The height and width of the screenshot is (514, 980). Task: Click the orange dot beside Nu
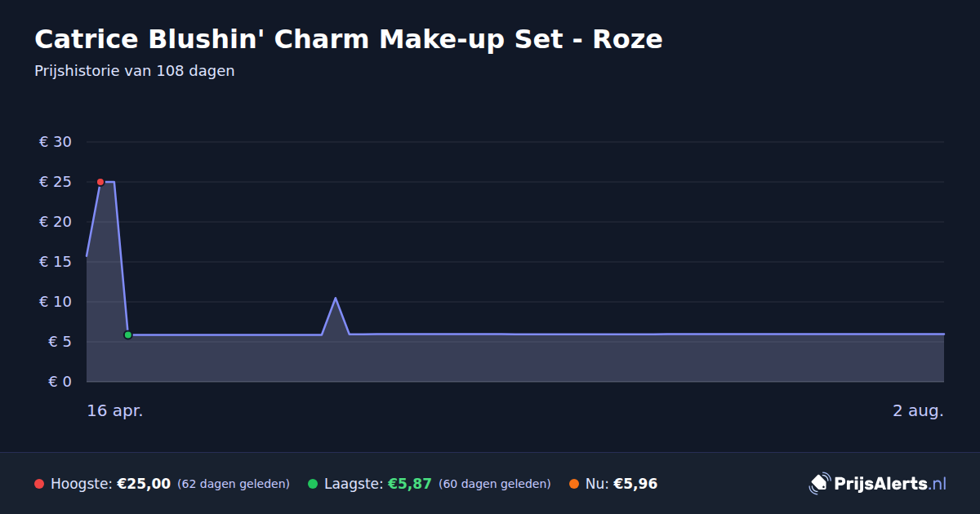[574, 484]
